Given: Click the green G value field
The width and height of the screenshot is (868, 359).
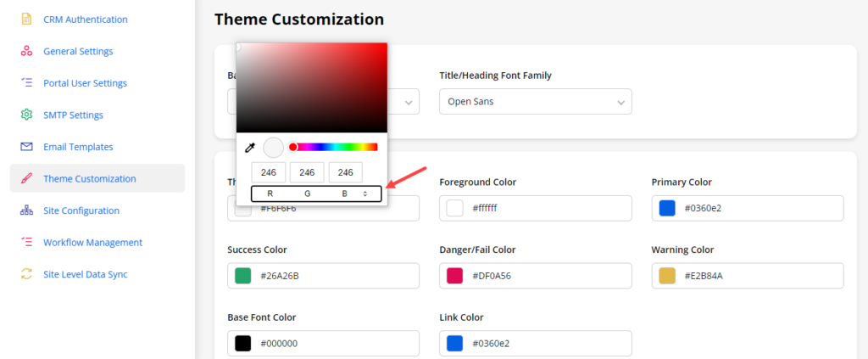Looking at the screenshot, I should (307, 173).
